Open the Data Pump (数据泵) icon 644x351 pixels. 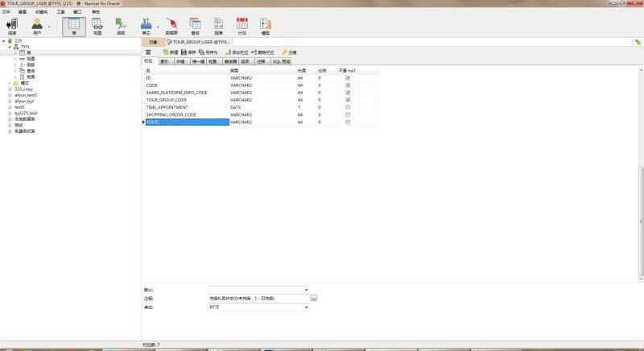(171, 27)
